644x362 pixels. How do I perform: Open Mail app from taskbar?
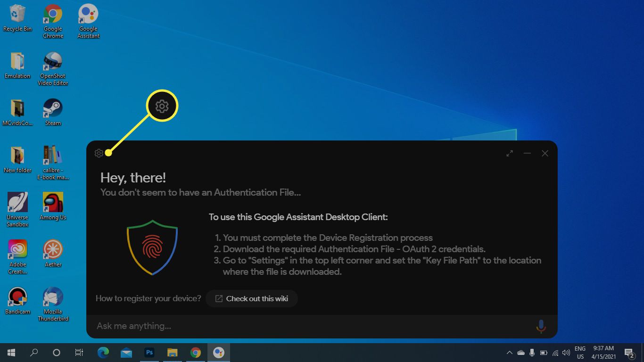pyautogui.click(x=126, y=353)
